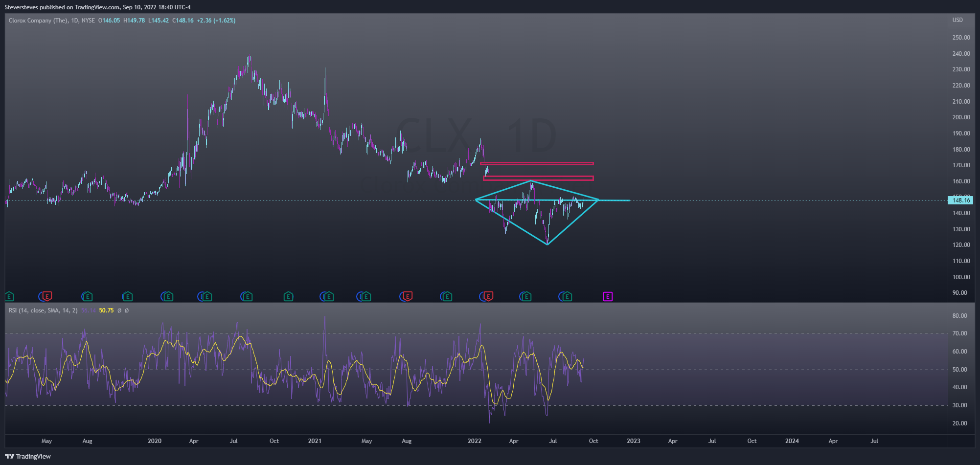Open the magenta upcoming earnings marker
Image resolution: width=980 pixels, height=465 pixels.
point(608,296)
